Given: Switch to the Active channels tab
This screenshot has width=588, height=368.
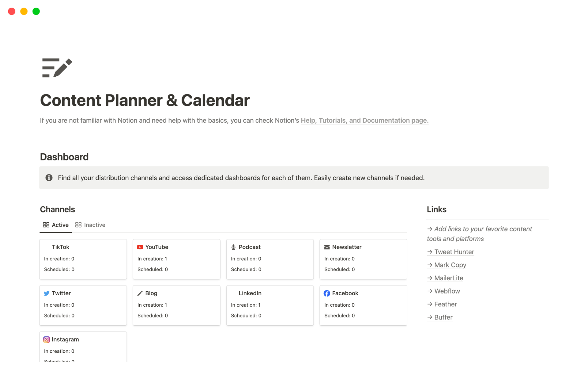Looking at the screenshot, I should pos(60,225).
